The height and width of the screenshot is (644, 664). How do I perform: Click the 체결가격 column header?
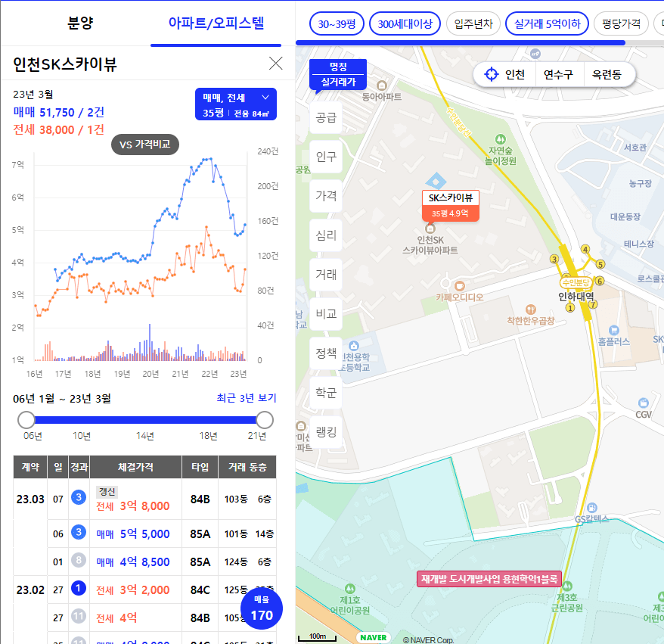tap(135, 467)
